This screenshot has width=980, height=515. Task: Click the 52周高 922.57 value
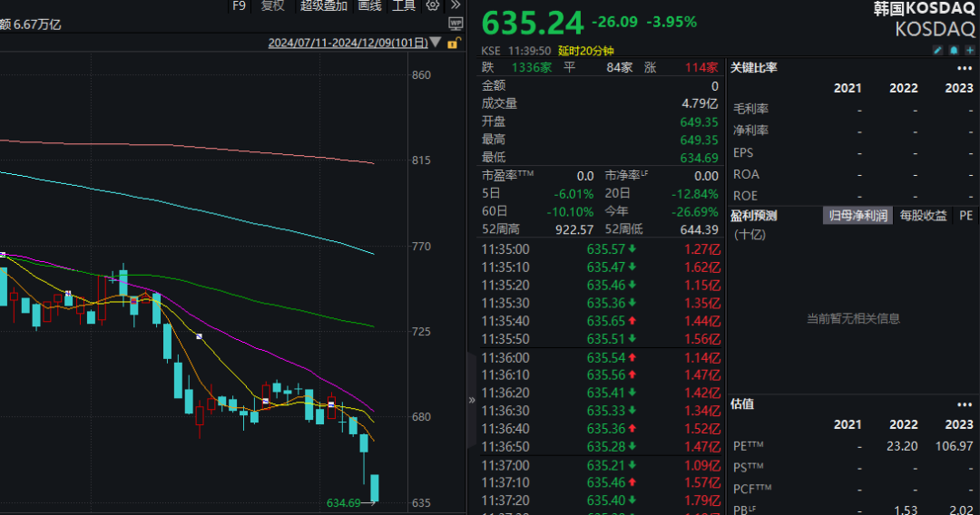[x=574, y=229]
